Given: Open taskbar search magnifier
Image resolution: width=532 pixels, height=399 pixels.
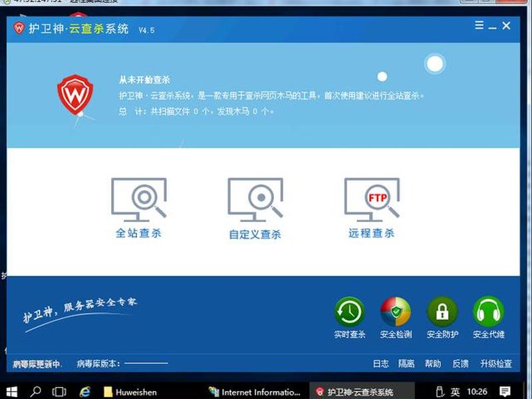Looking at the screenshot, I should coord(35,392).
